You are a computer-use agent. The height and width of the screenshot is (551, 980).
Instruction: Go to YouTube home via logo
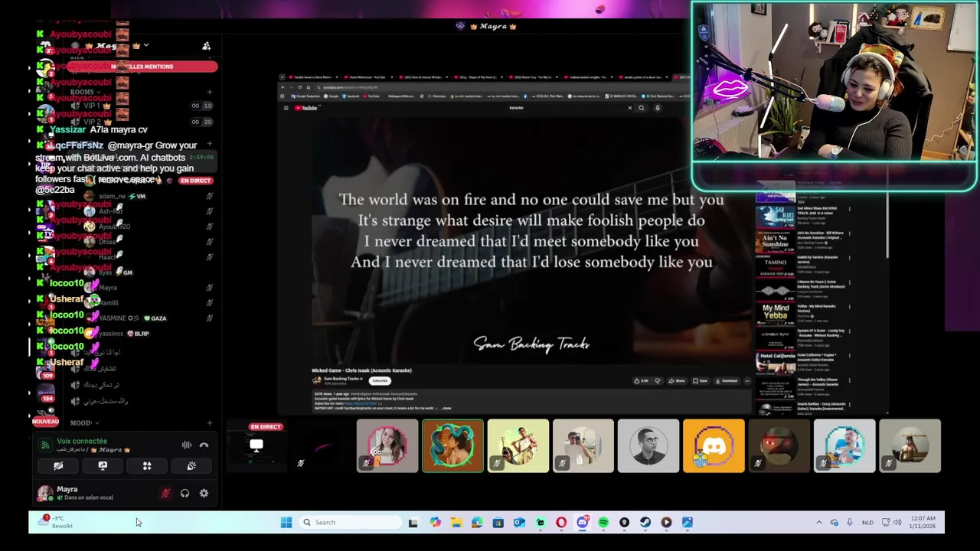coord(308,108)
